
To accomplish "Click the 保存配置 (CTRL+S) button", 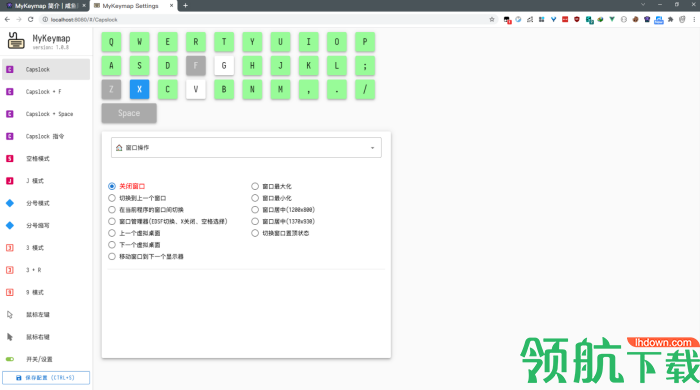I will 46,378.
